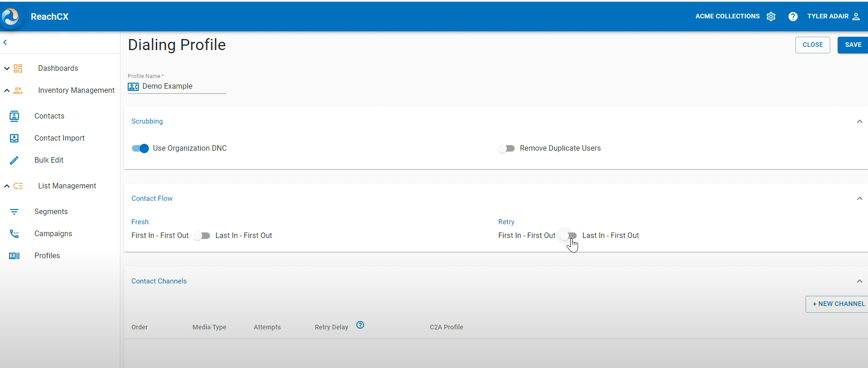868x368 pixels.
Task: Click the Campaigns phone icon
Action: [14, 234]
